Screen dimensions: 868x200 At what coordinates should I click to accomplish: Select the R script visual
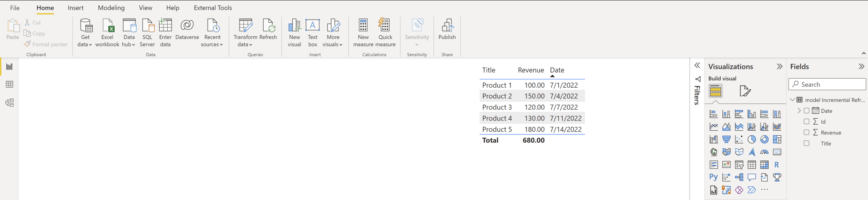(777, 165)
